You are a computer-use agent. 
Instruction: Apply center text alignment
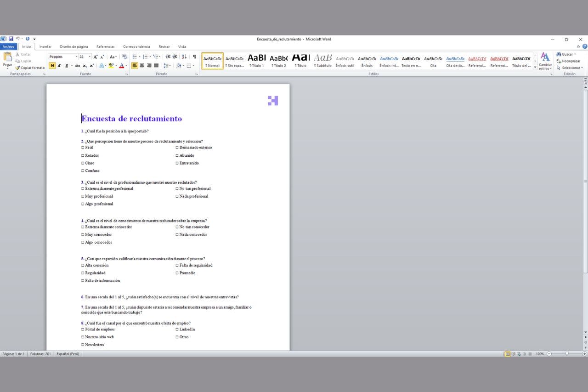point(141,66)
